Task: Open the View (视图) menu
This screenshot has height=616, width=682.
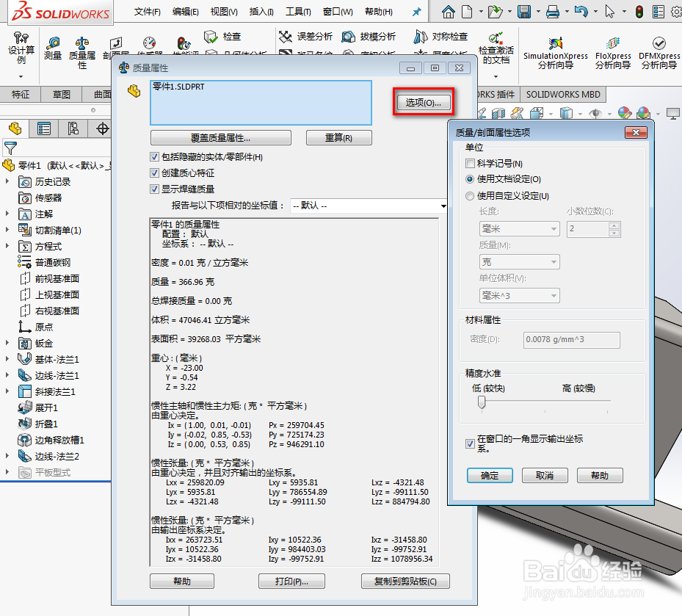Action: point(224,12)
